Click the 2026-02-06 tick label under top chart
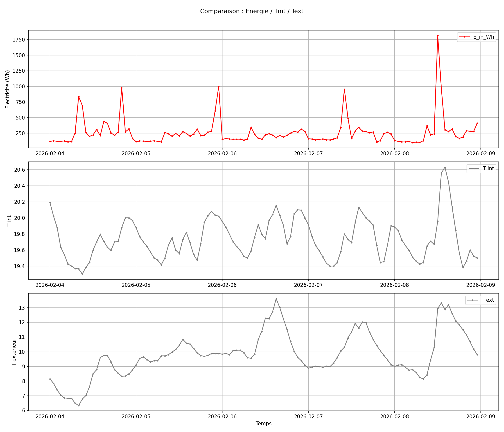This screenshot has width=504, height=432. (222, 154)
